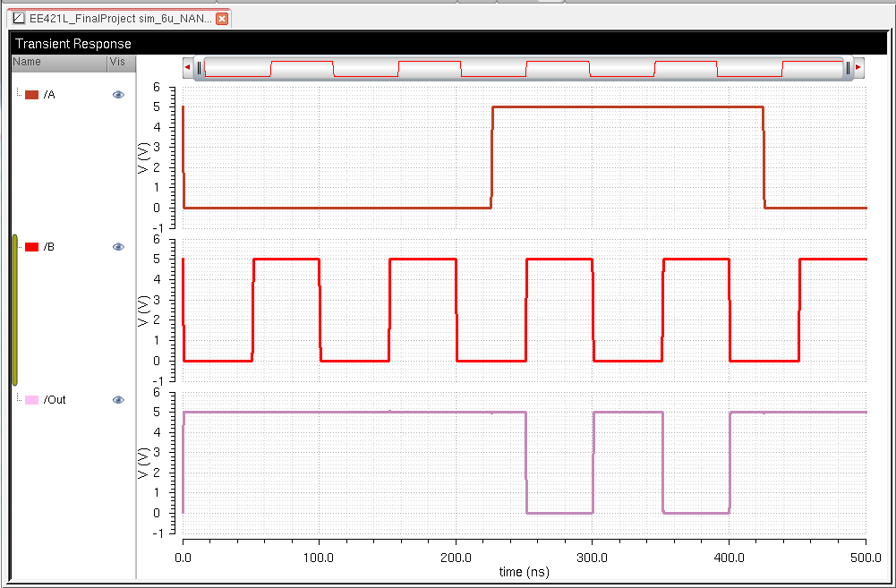Click the waveform icon on the tab
This screenshot has height=588, width=896.
(x=19, y=18)
